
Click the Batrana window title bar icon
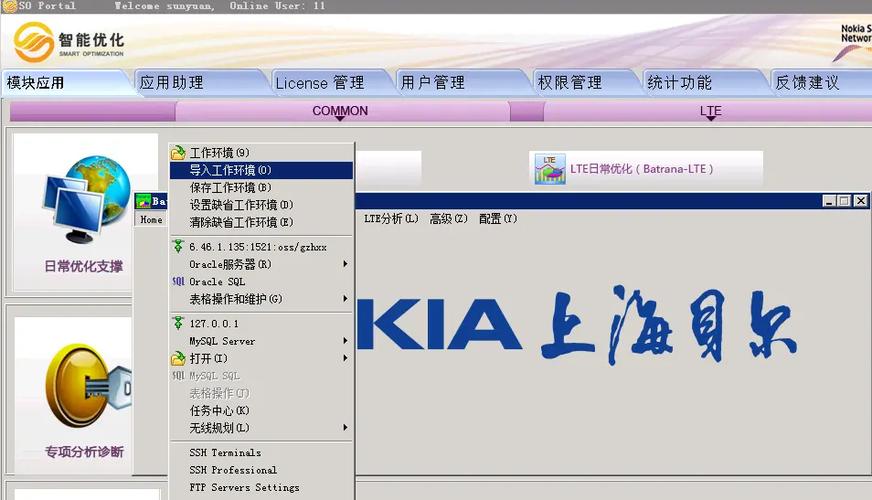coord(143,201)
